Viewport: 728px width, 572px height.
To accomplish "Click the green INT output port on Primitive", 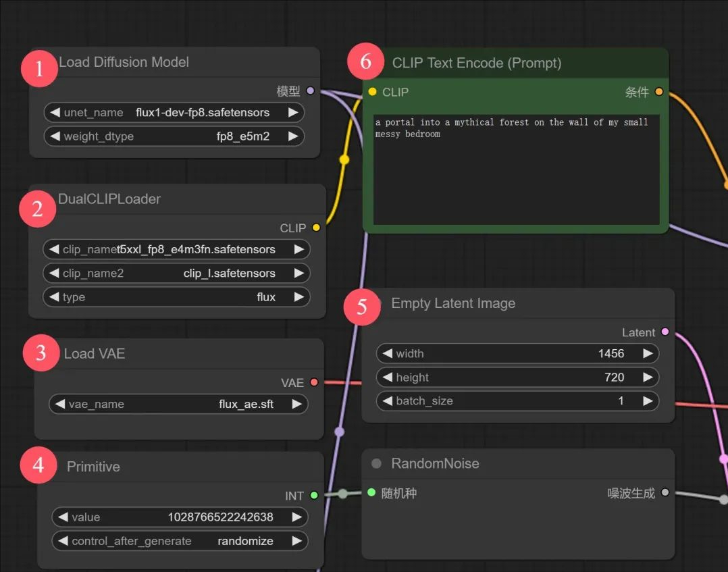I will coord(314,495).
